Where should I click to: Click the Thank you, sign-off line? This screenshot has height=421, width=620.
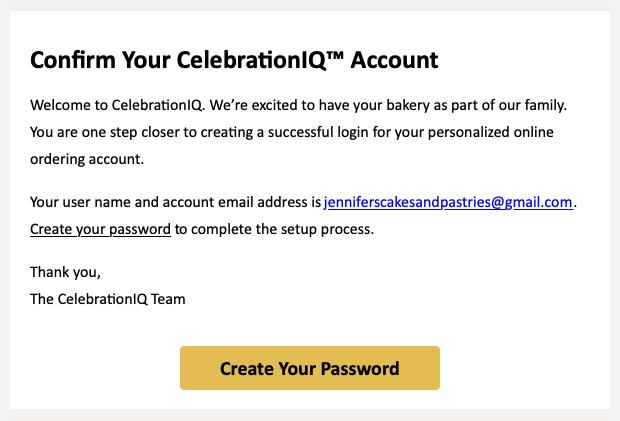[65, 272]
